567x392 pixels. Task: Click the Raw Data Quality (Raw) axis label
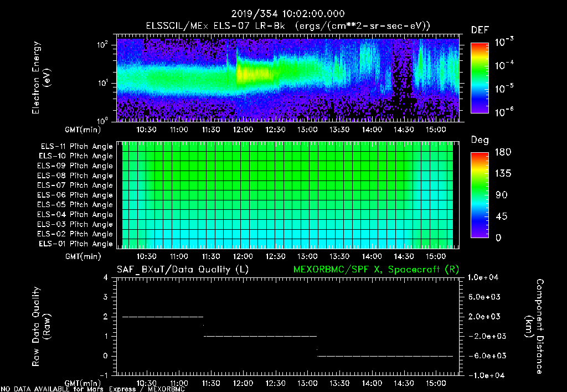[41, 327]
